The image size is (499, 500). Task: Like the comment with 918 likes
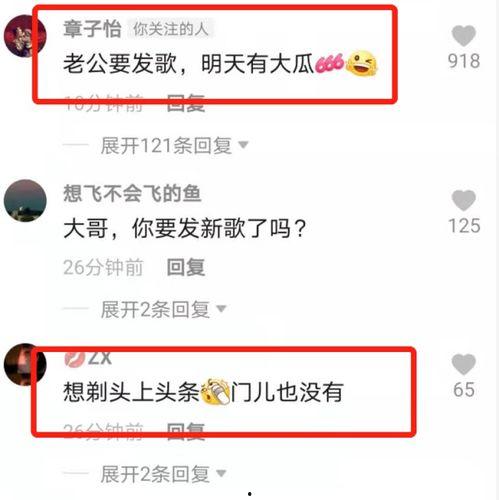pyautogui.click(x=463, y=36)
